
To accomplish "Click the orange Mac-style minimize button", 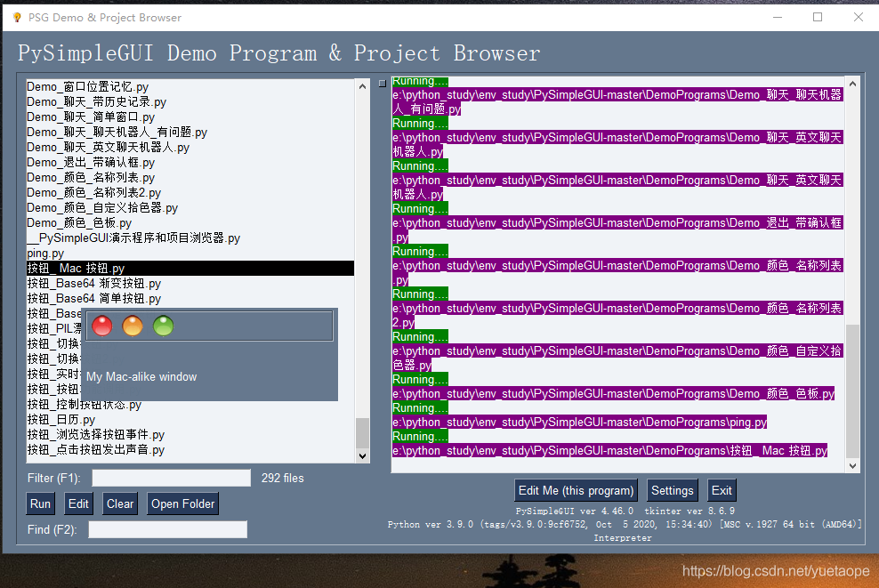I will (133, 326).
